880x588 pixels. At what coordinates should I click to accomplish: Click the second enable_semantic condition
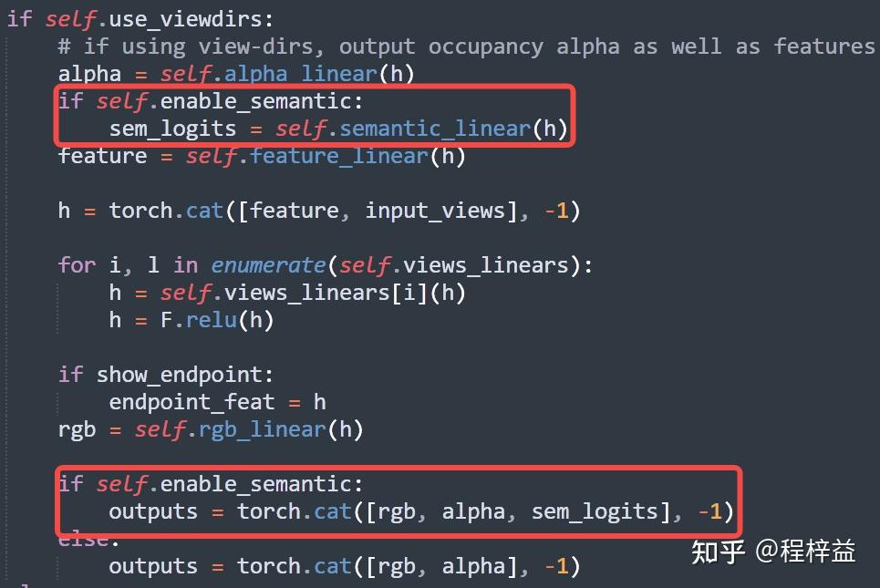[x=211, y=484]
